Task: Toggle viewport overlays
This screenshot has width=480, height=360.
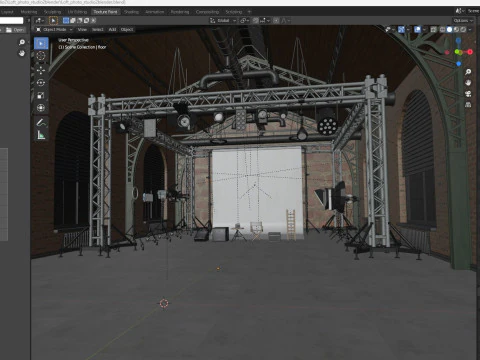Action: coord(417,29)
